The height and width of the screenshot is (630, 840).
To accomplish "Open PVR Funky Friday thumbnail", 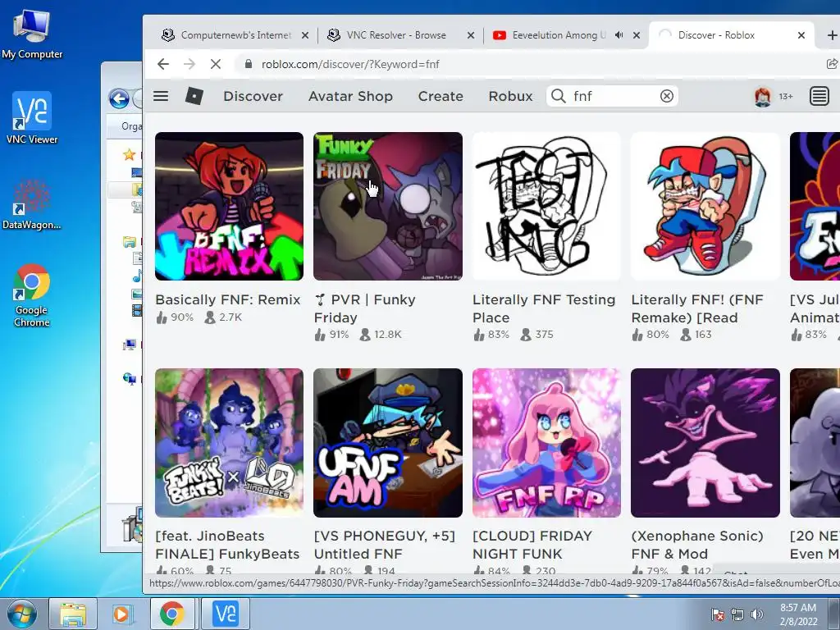I will click(x=388, y=206).
